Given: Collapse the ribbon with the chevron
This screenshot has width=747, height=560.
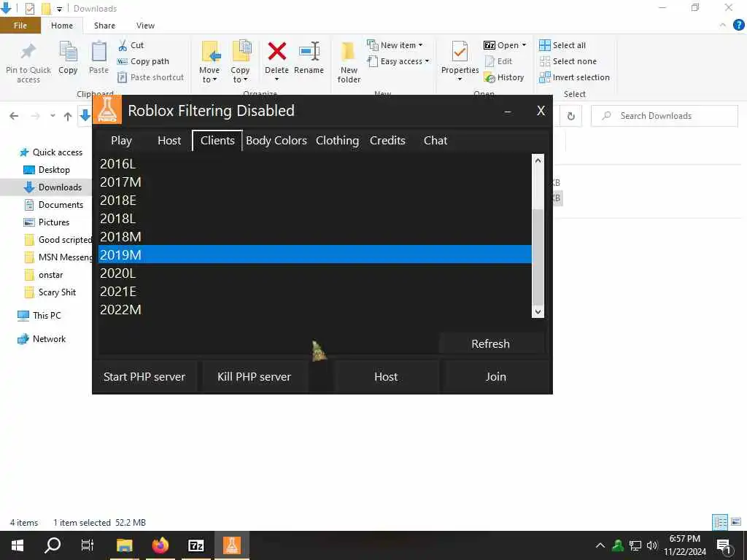Looking at the screenshot, I should pyautogui.click(x=723, y=26).
